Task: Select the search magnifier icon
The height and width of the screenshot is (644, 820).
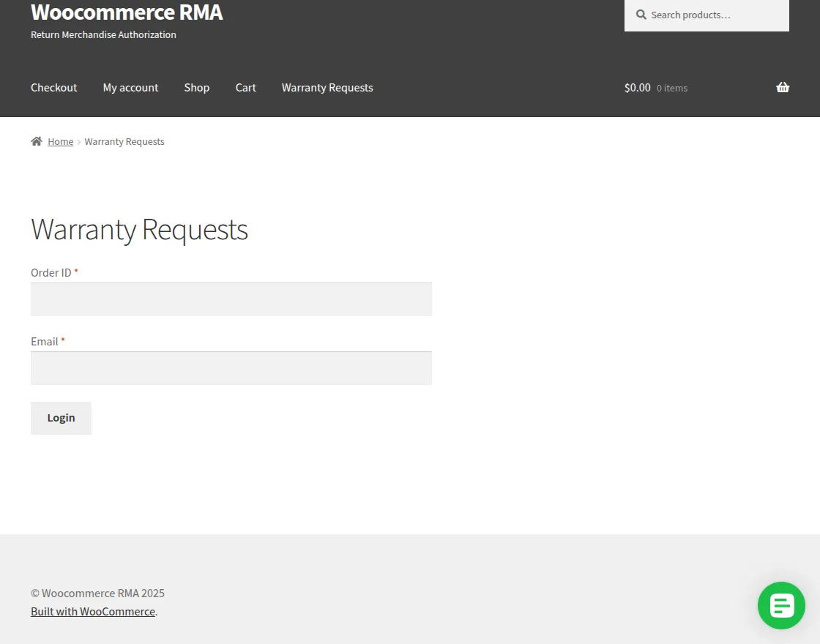Action: point(641,15)
